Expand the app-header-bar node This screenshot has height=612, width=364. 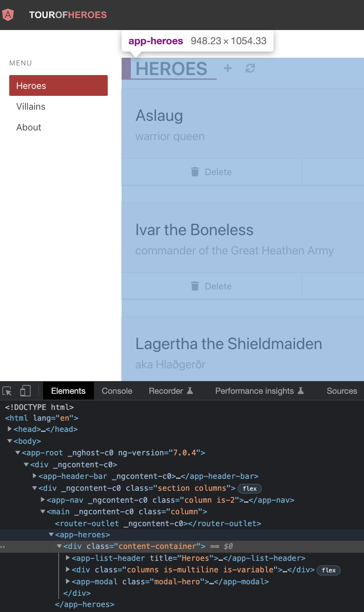coord(35,476)
